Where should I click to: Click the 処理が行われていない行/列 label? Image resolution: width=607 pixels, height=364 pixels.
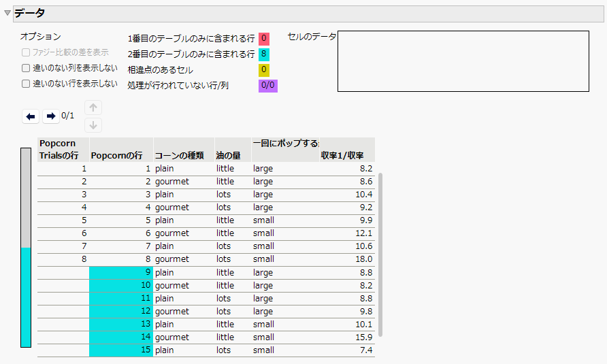pyautogui.click(x=178, y=86)
